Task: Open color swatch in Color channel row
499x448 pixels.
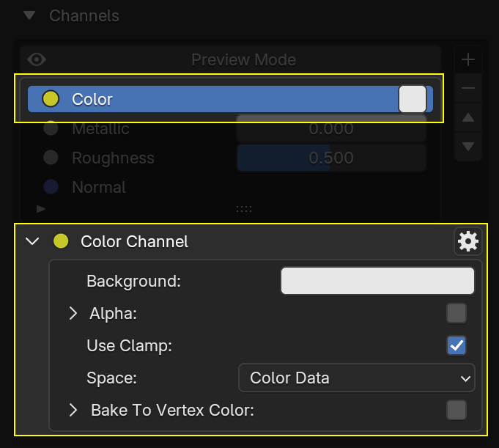Action: (x=413, y=99)
